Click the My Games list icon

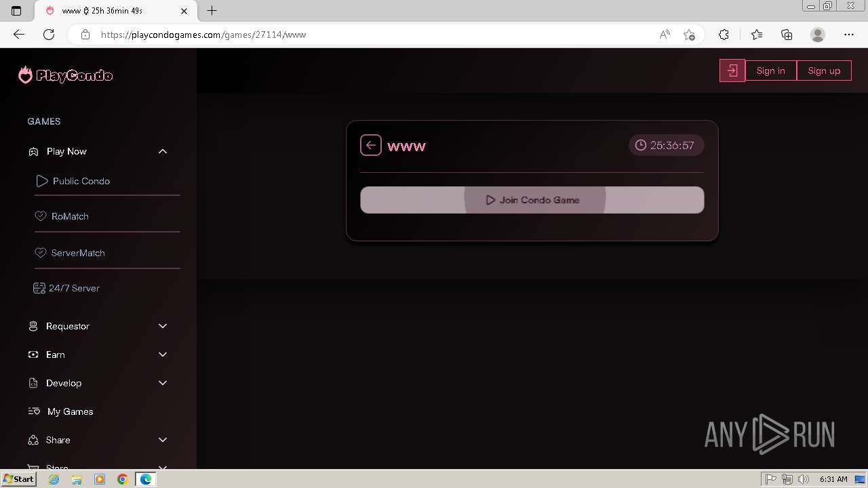[x=34, y=411]
